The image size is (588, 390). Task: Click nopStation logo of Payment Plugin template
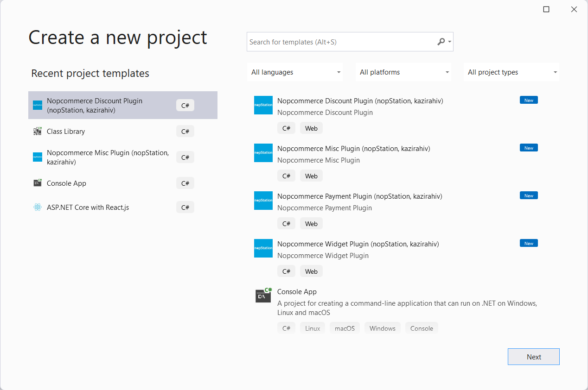[263, 201]
